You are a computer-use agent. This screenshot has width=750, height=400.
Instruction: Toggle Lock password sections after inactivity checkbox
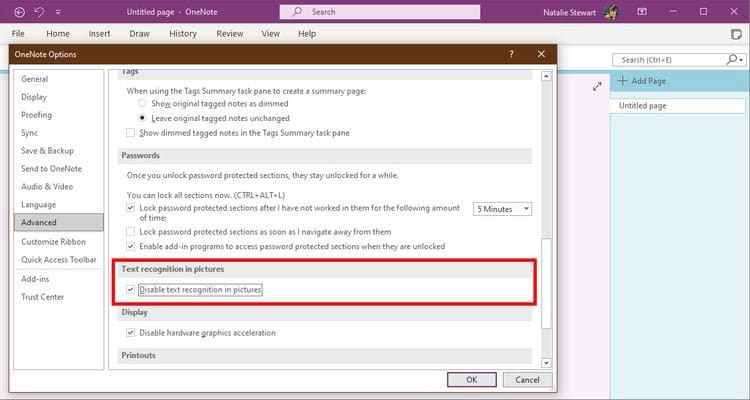pos(130,208)
